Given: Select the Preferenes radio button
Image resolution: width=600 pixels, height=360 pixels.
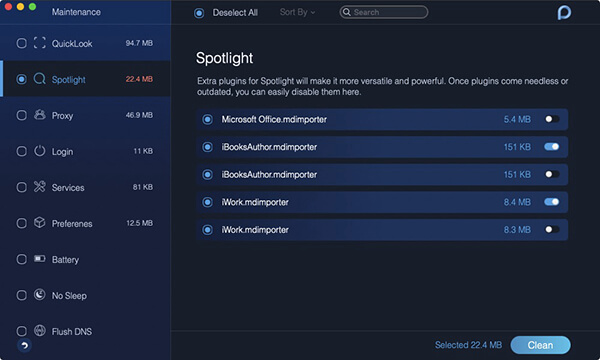Looking at the screenshot, I should pyautogui.click(x=21, y=223).
